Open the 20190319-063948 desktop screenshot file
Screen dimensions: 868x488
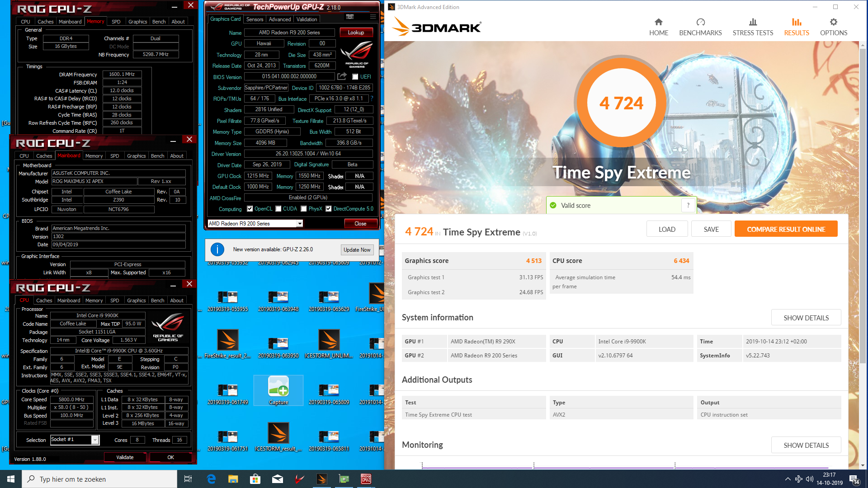point(278,301)
